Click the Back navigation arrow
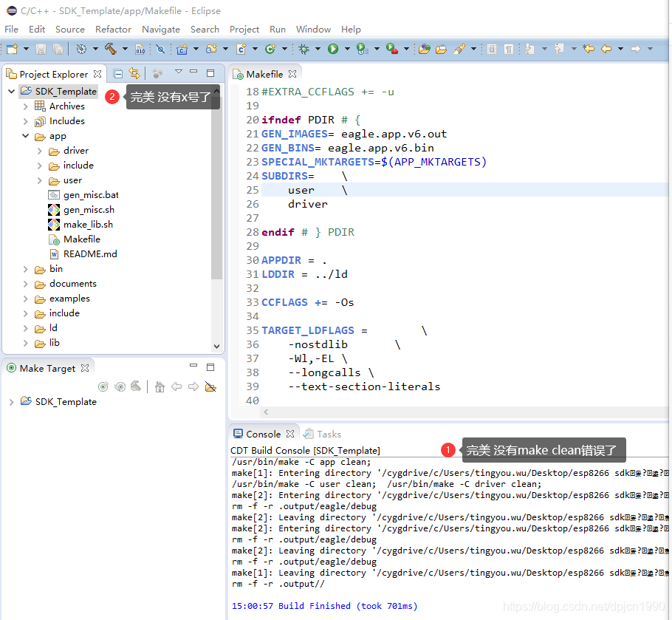 point(606,49)
